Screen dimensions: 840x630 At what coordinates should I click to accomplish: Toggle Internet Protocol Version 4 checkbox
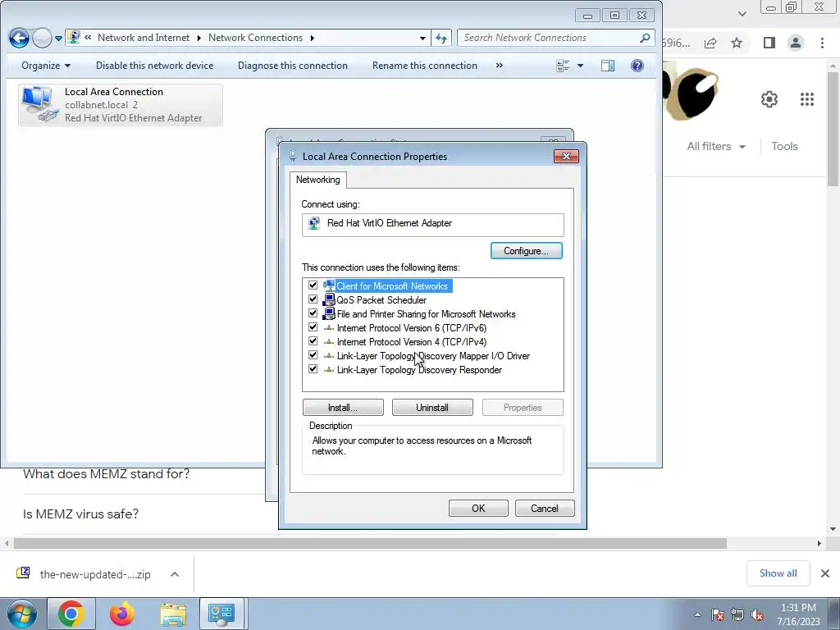tap(313, 341)
